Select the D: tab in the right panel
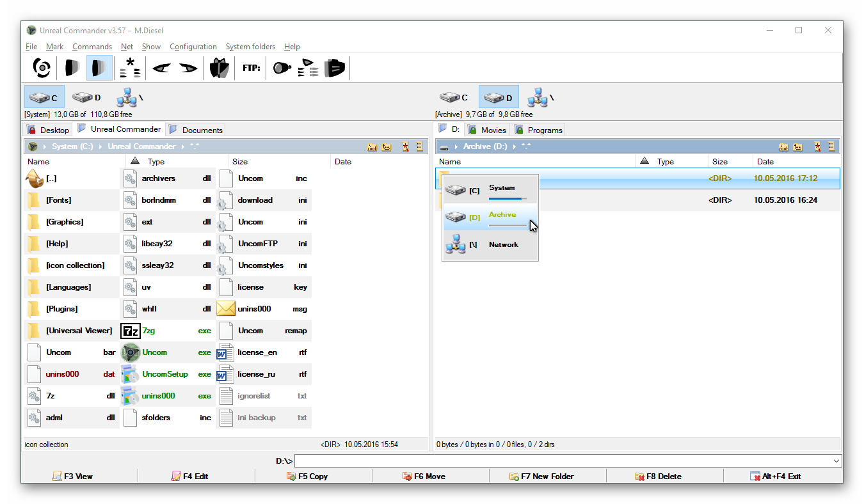The width and height of the screenshot is (864, 504). pos(449,129)
